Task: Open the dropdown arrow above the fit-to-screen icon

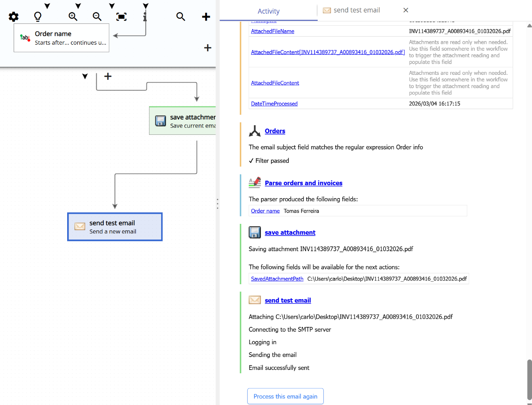Action: pyautogui.click(x=111, y=6)
